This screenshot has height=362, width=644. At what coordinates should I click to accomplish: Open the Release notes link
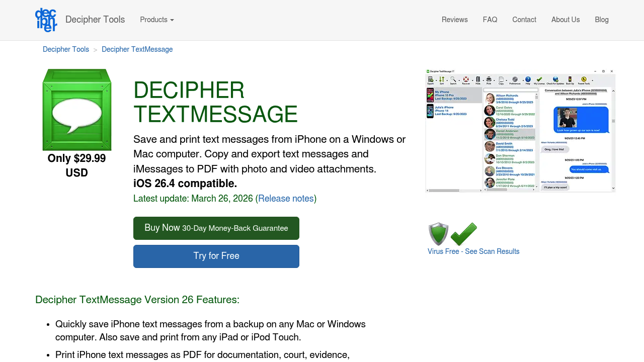286,198
